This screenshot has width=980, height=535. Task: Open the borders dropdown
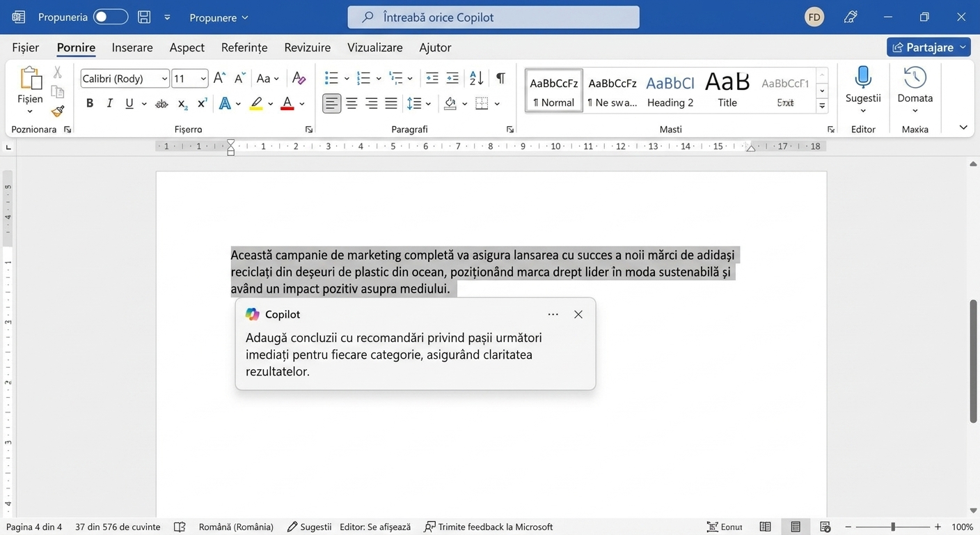click(x=497, y=104)
